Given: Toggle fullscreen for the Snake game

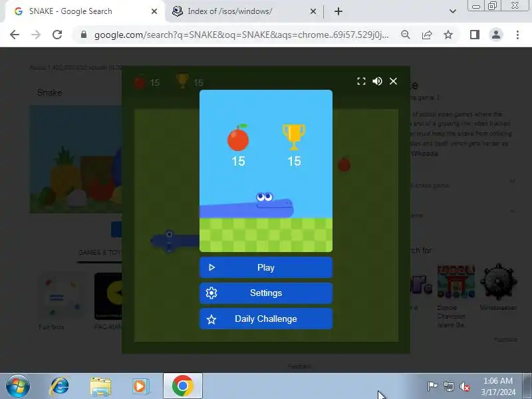Looking at the screenshot, I should pos(361,81).
